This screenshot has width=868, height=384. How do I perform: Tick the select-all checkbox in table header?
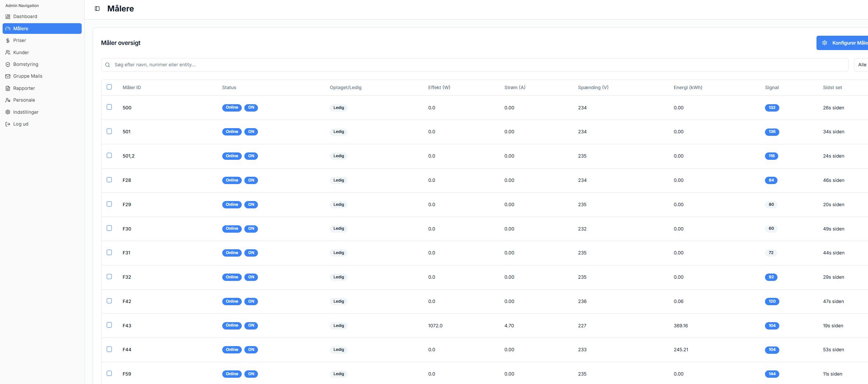click(109, 87)
